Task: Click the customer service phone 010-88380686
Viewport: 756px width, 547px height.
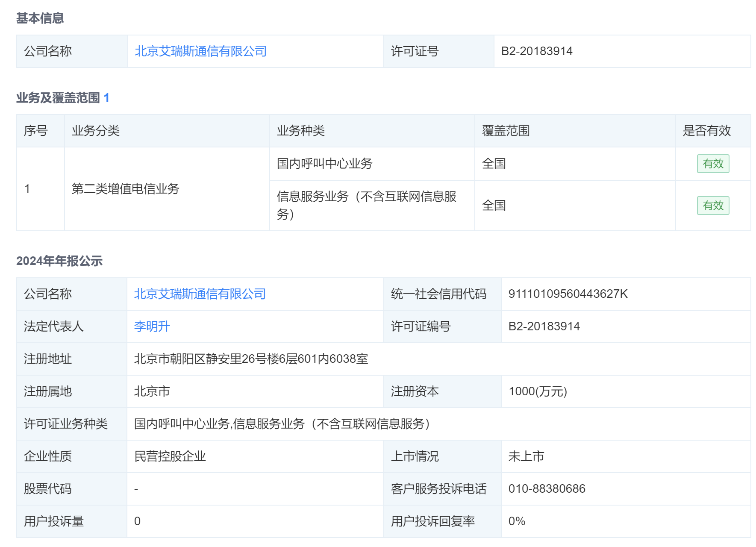Action: [x=547, y=489]
